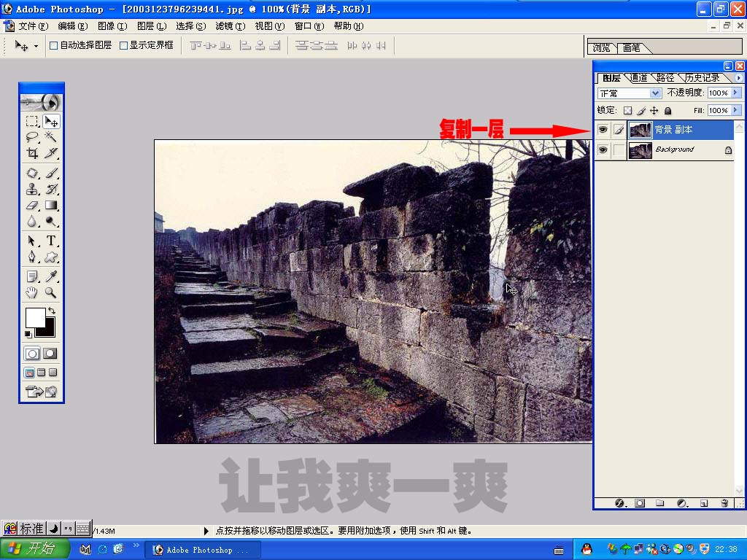Viewport: 747px width, 560px height.
Task: Open the 不透明度 opacity slider arrow
Action: pos(736,93)
